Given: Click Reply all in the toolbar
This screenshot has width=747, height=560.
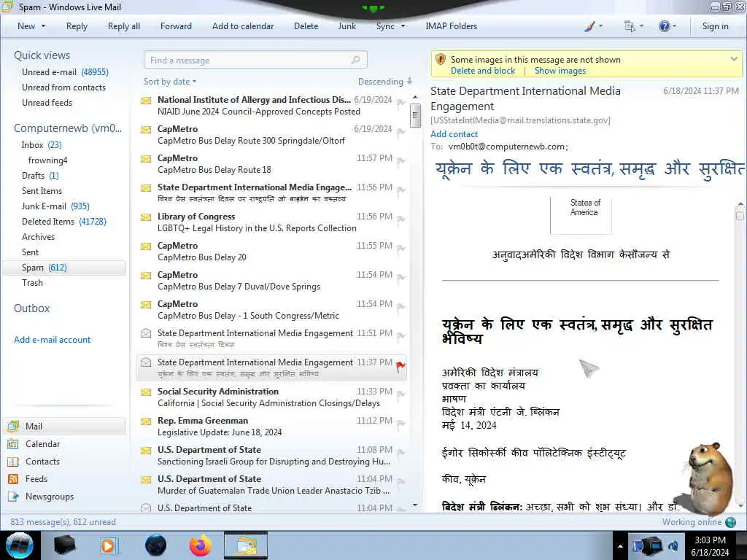Looking at the screenshot, I should pos(124,27).
